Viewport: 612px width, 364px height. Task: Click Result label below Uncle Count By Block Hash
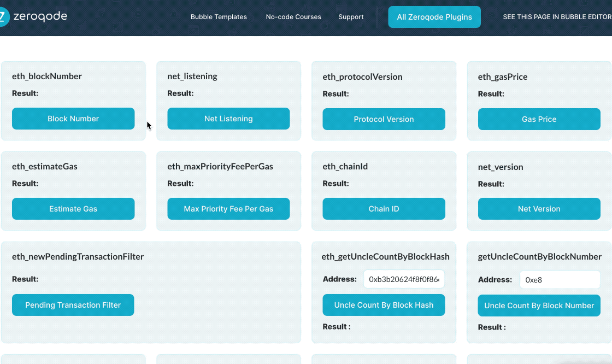tap(337, 327)
